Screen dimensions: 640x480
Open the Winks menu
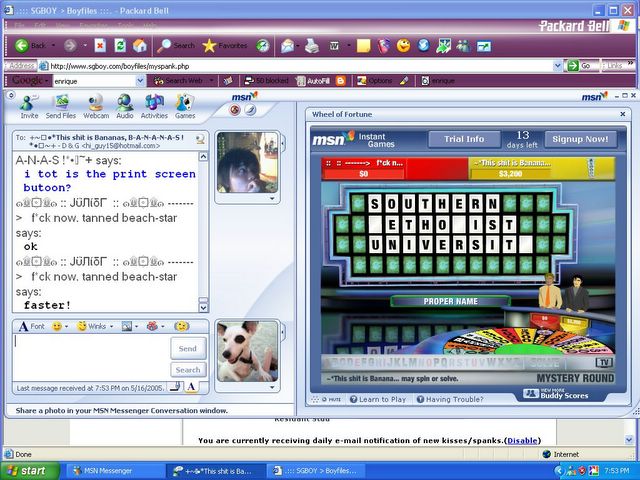(95, 326)
